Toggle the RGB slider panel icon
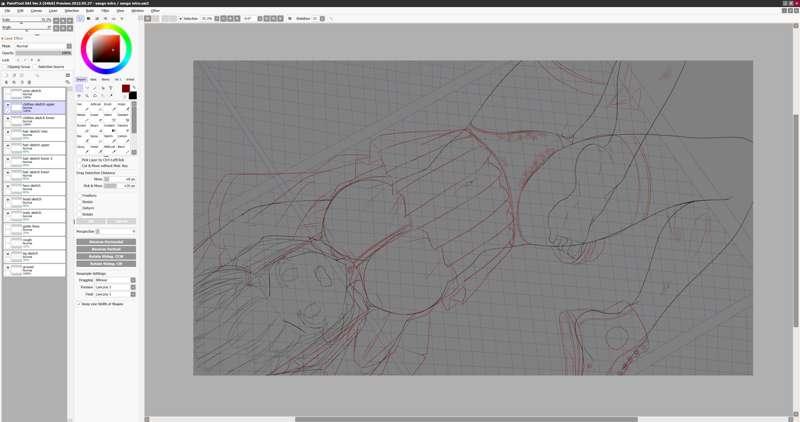This screenshot has height=422, width=800. coord(88,18)
